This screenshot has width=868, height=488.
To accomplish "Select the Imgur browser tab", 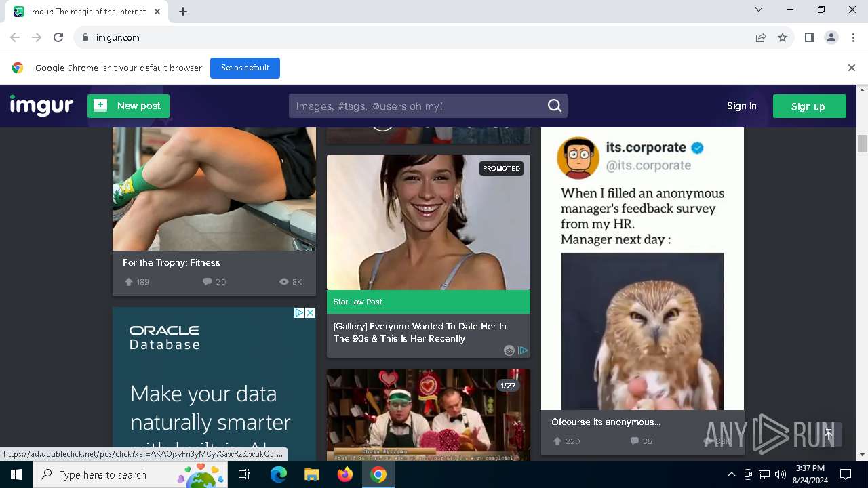I will coord(88,12).
